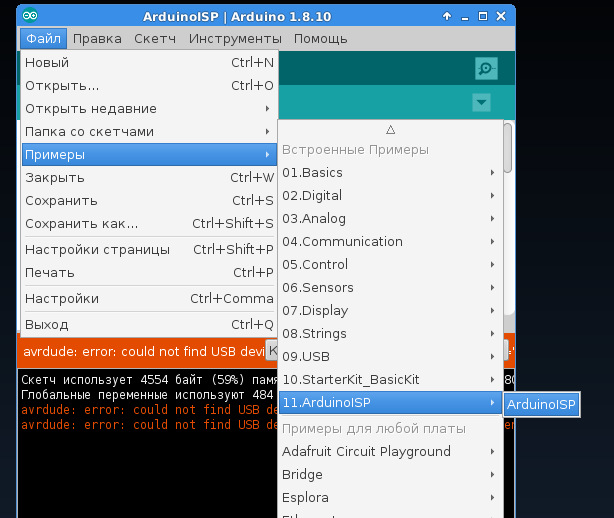Open the Правка menu
The image size is (614, 518).
[97, 38]
